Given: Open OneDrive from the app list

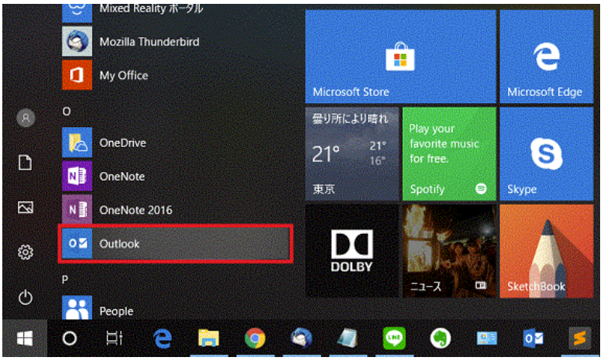Looking at the screenshot, I should 175,143.
